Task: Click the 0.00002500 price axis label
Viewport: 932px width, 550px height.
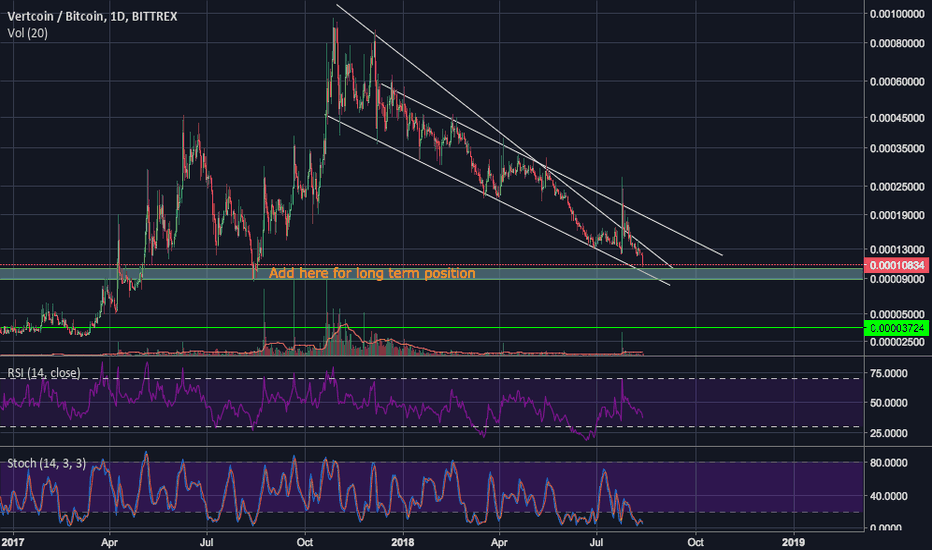Action: point(897,342)
